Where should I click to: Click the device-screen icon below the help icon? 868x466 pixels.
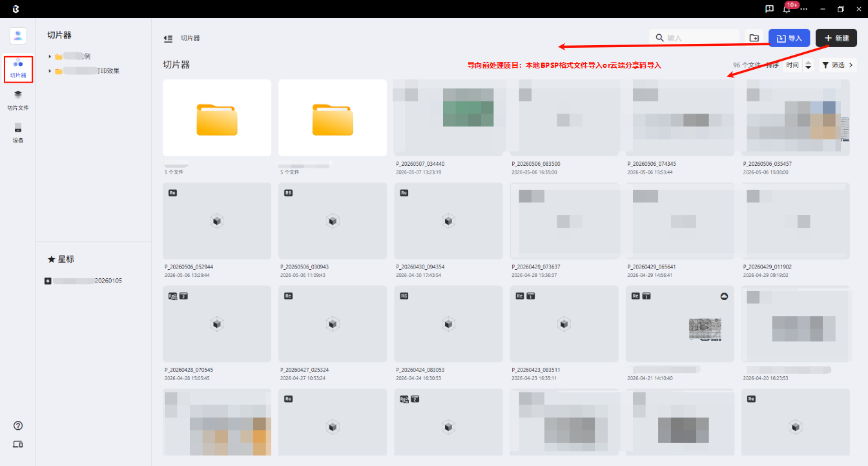(x=18, y=445)
